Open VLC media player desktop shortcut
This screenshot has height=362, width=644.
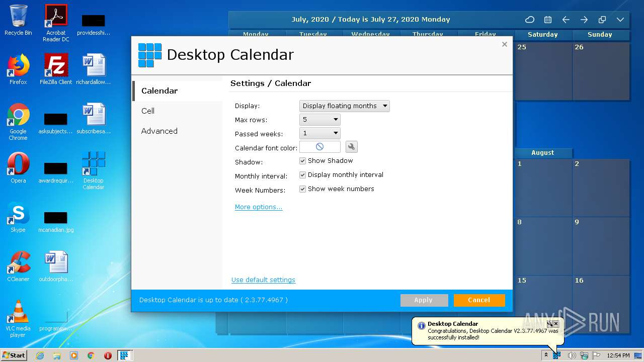point(18,319)
